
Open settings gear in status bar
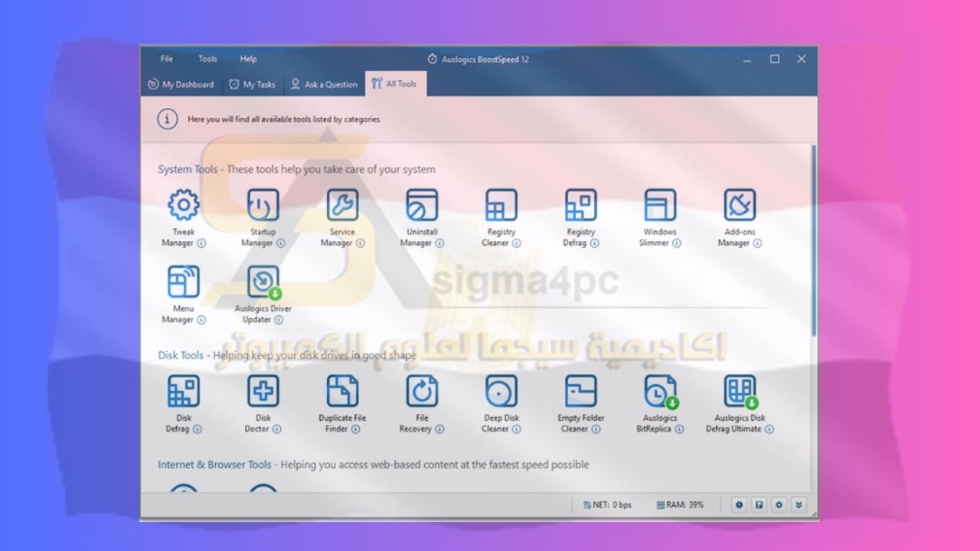click(779, 505)
